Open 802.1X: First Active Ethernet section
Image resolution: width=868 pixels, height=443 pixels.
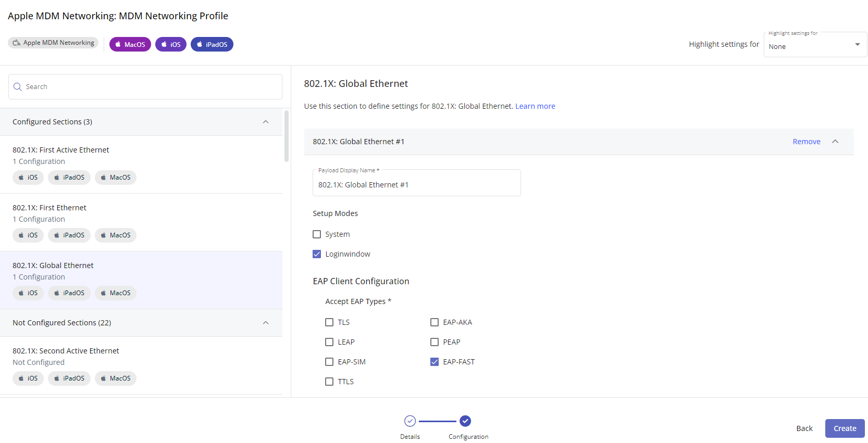point(141,164)
